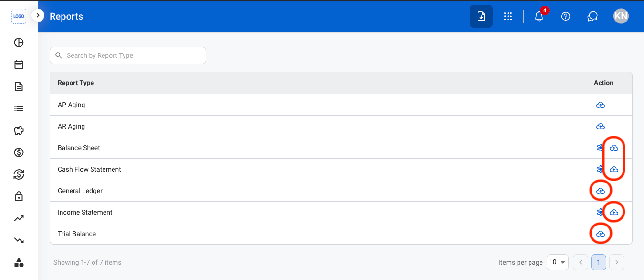
Task: Open the KN user avatar menu
Action: point(621,16)
